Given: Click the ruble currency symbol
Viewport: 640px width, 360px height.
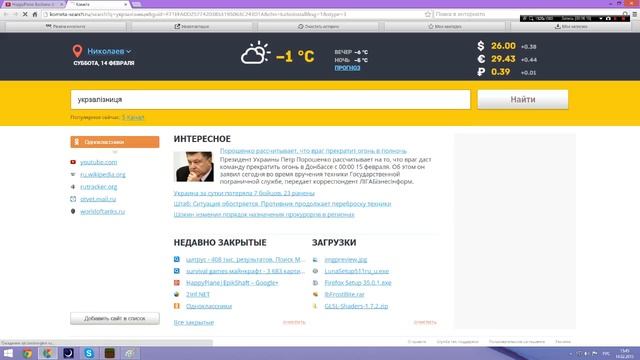Looking at the screenshot, I should coord(481,72).
